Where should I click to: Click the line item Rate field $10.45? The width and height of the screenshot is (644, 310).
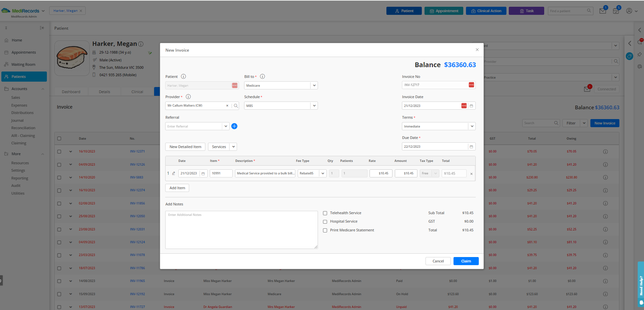point(381,173)
